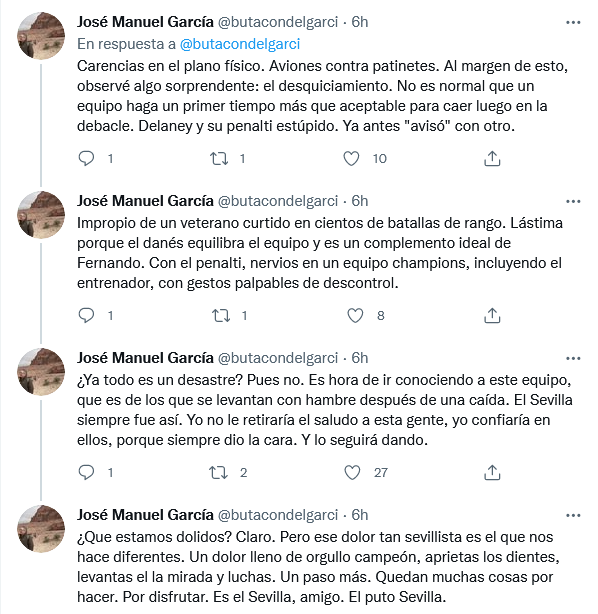
Task: Open the 6h timestamp of the ¿Que estamos dolidos? tweet
Action: click(x=360, y=515)
